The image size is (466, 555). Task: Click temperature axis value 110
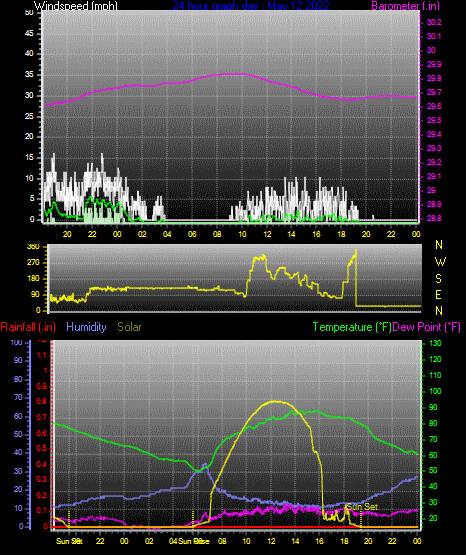(435, 376)
